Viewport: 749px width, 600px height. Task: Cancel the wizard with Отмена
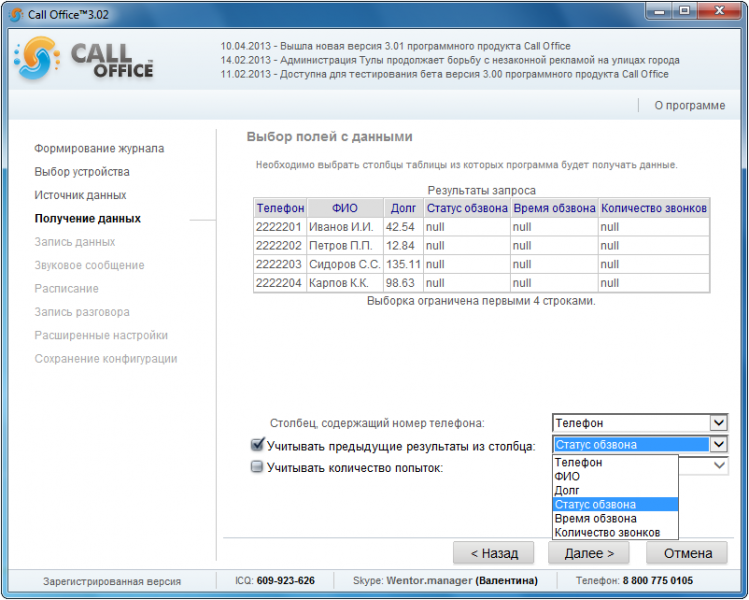click(x=687, y=553)
